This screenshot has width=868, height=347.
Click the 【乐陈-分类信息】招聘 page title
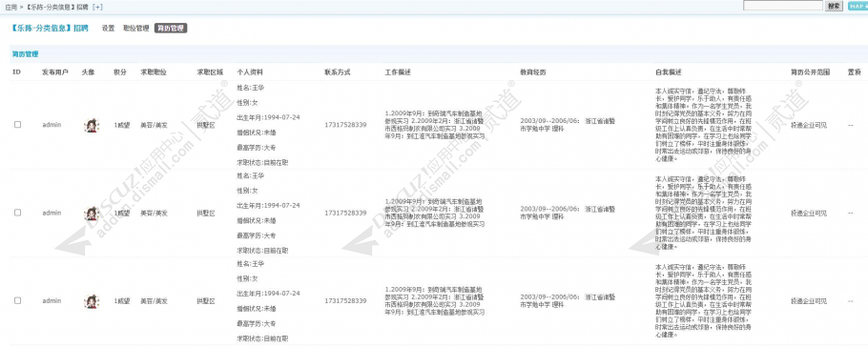tap(50, 29)
